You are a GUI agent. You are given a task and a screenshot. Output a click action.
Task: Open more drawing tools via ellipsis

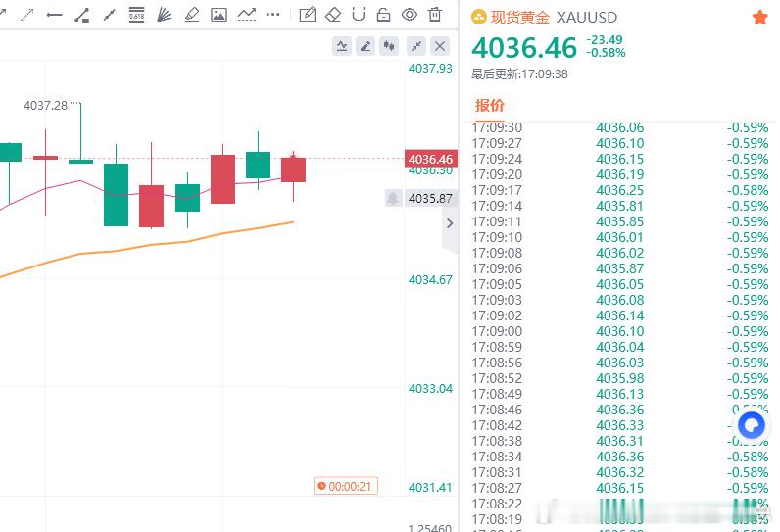pyautogui.click(x=273, y=15)
